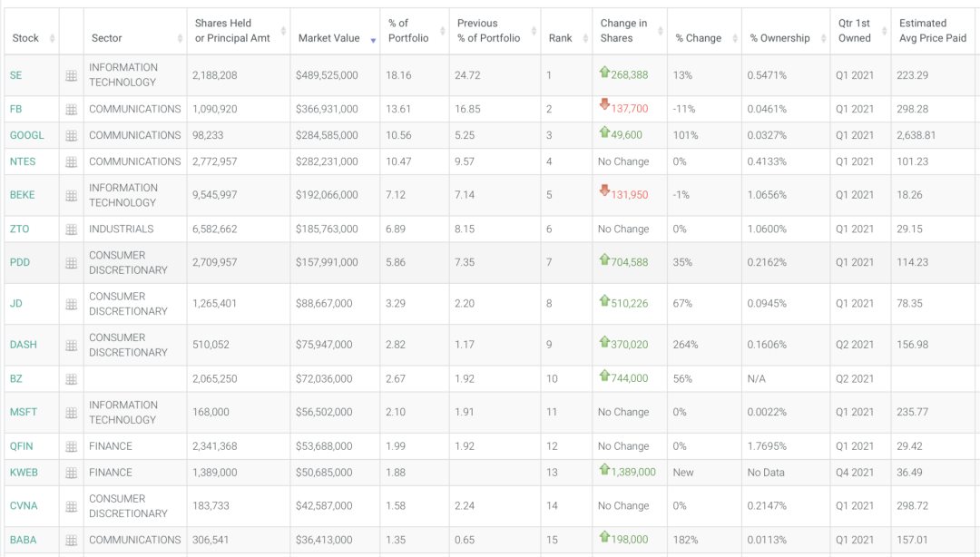
Task: Click the QFIN stock link
Action: [21, 446]
